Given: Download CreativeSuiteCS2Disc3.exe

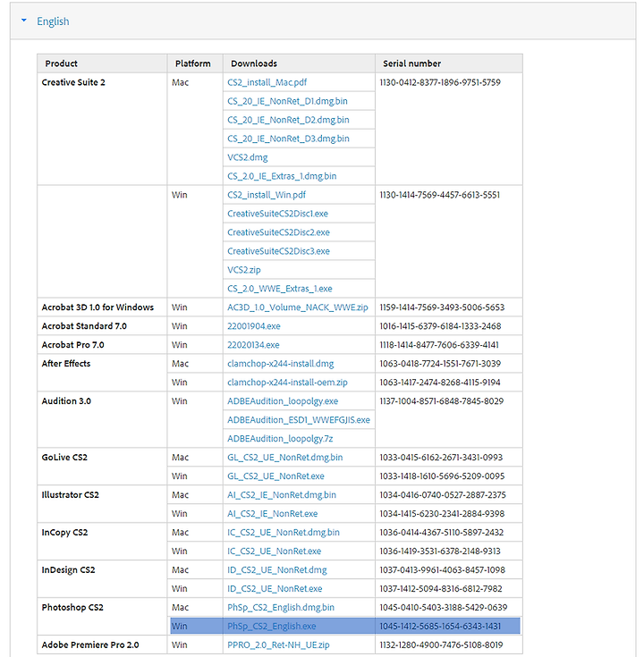Looking at the screenshot, I should pyautogui.click(x=278, y=251).
